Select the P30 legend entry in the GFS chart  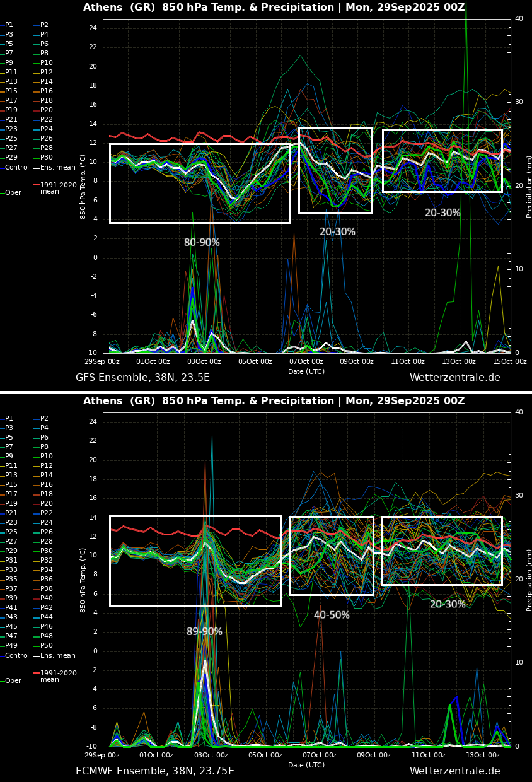tap(47, 158)
